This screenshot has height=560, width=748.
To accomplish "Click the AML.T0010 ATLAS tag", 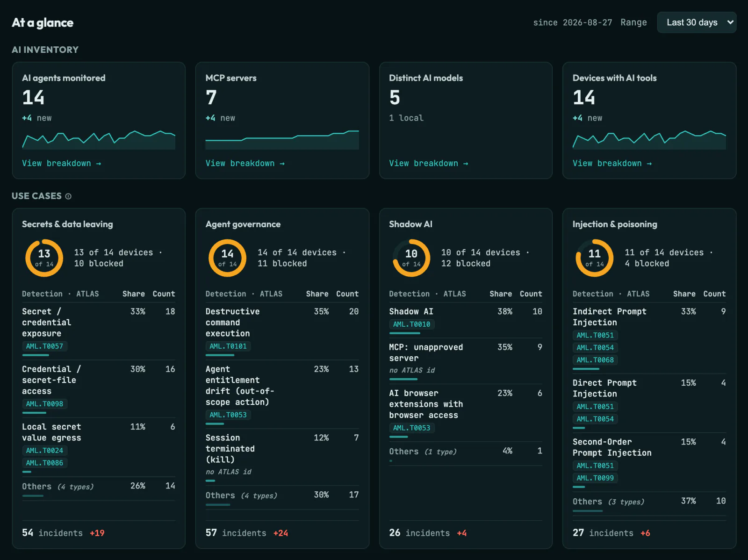I will 411,324.
